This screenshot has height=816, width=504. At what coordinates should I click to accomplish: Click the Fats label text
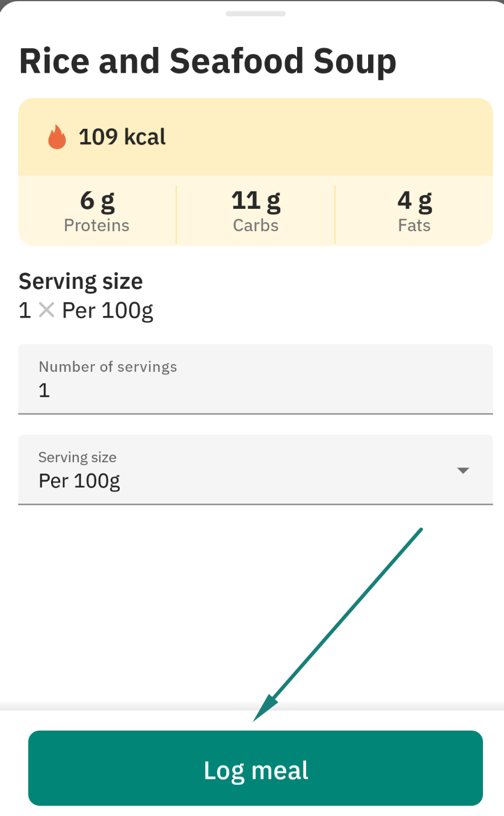pos(414,226)
